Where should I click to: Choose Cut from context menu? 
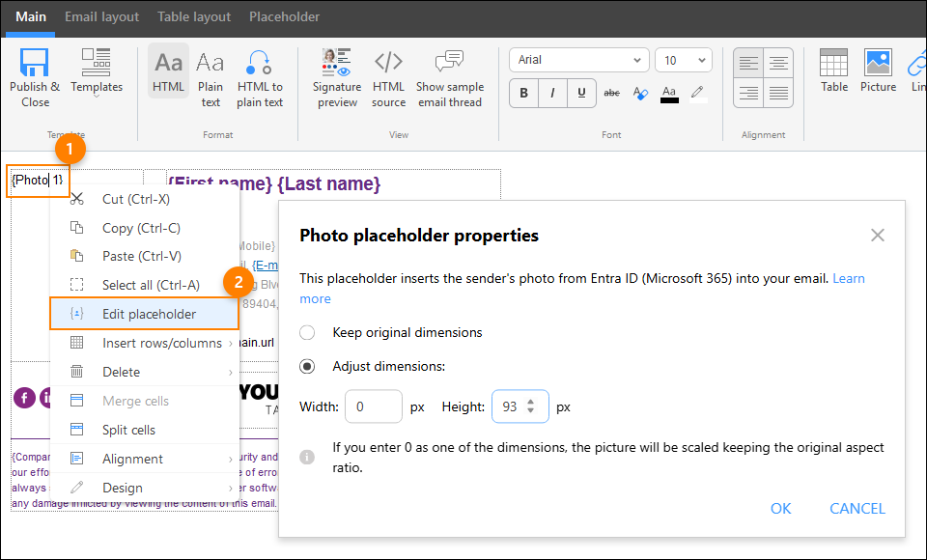[145, 199]
